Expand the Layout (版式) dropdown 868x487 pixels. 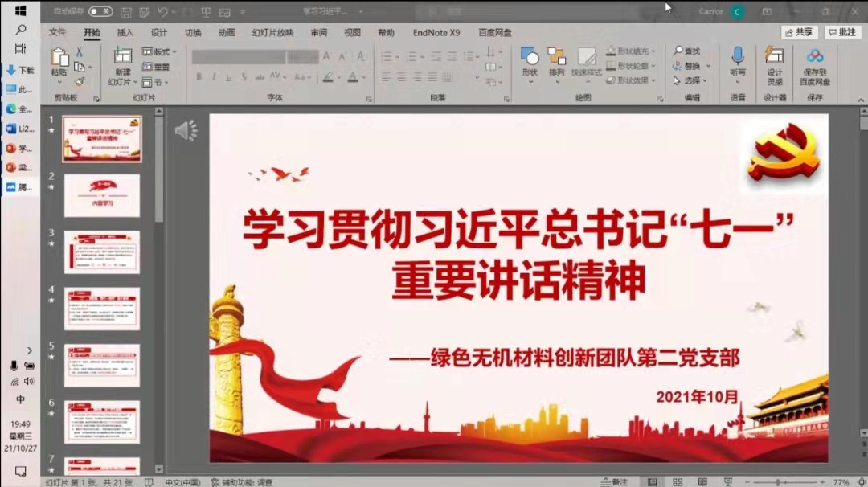coord(160,52)
